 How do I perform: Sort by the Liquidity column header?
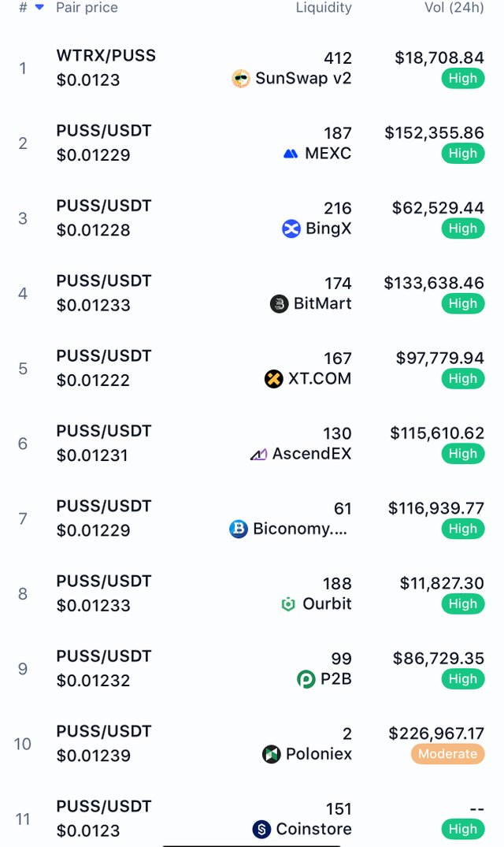click(324, 8)
